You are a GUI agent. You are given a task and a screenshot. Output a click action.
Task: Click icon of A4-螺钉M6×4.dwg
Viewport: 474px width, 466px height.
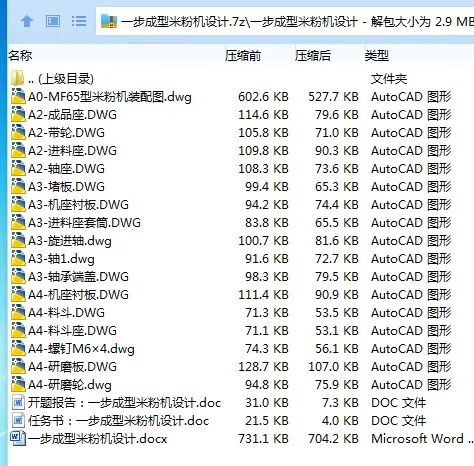(x=18, y=348)
